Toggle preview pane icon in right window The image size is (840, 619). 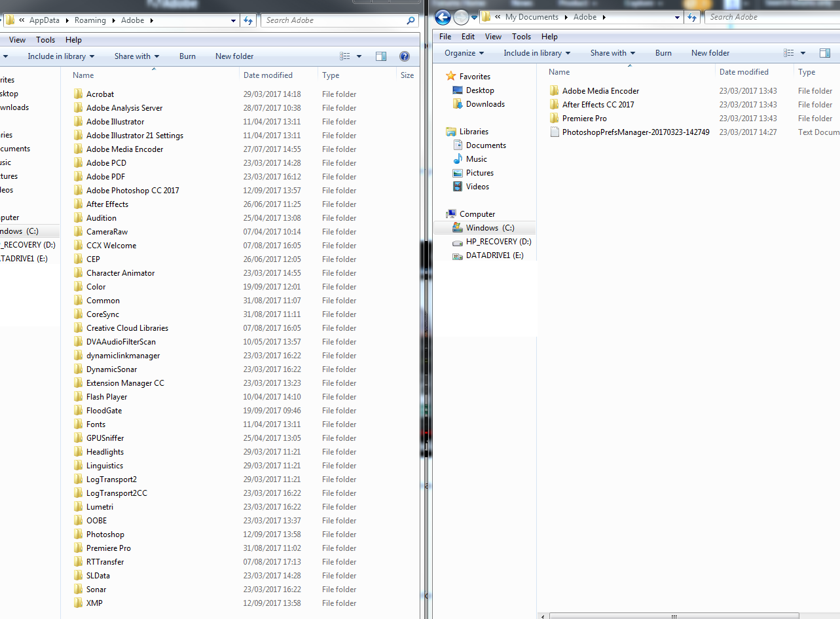tap(825, 53)
